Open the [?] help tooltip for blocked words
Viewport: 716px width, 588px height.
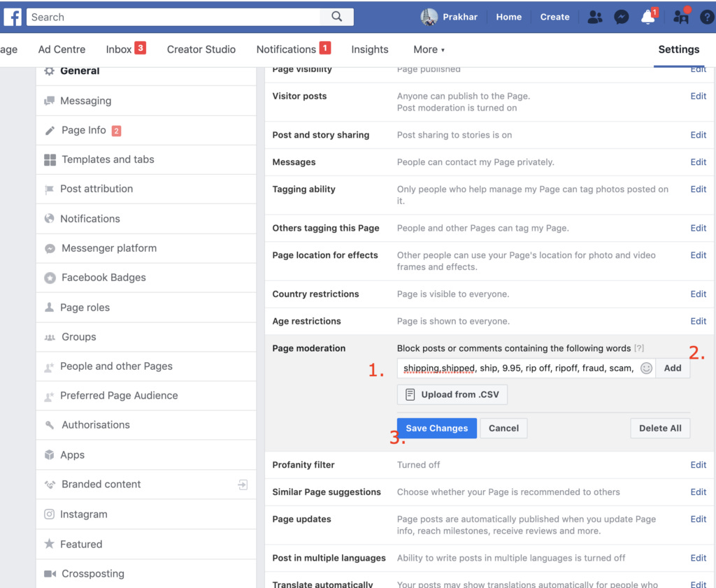[x=639, y=348]
